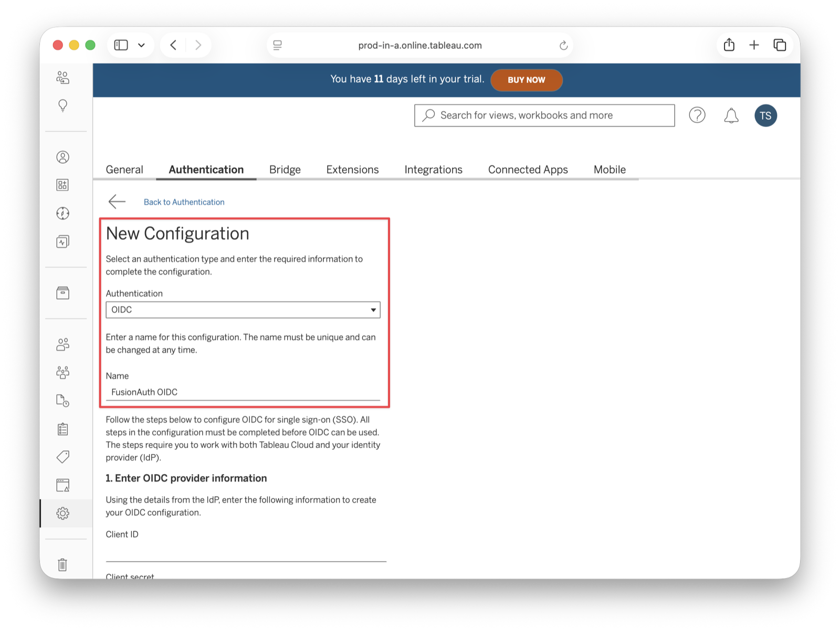This screenshot has width=840, height=631.
Task: Switch to the Connected Apps tab
Action: coord(528,169)
